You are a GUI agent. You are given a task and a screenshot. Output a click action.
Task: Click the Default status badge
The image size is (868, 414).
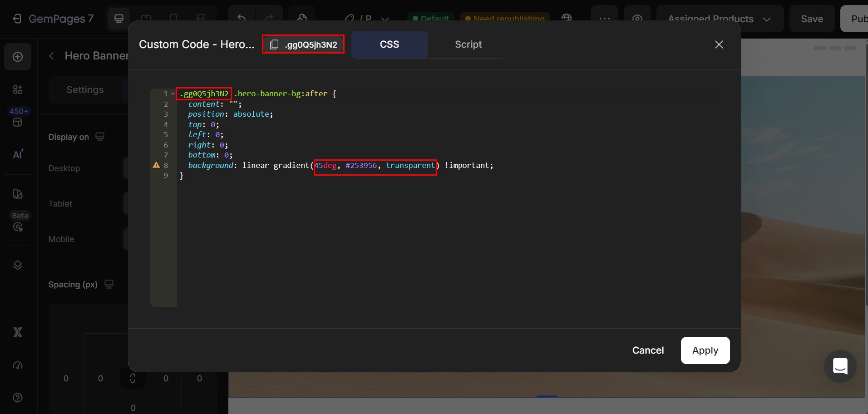click(x=430, y=19)
